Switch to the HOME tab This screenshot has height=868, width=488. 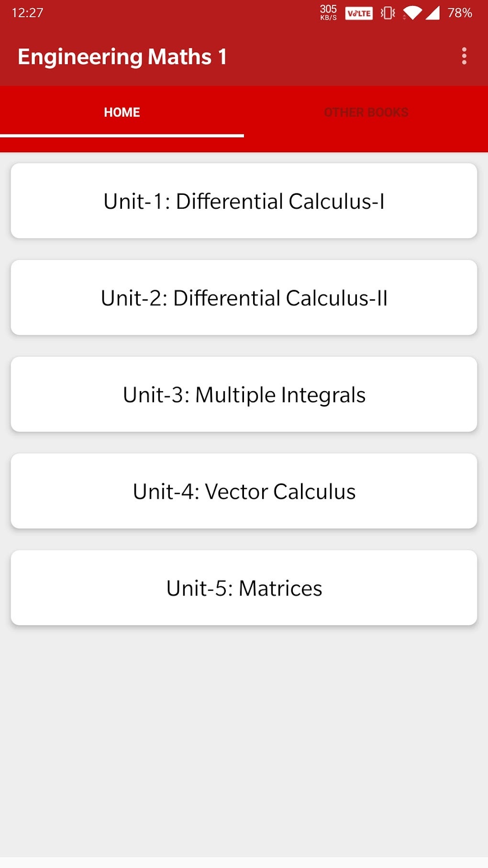(122, 113)
